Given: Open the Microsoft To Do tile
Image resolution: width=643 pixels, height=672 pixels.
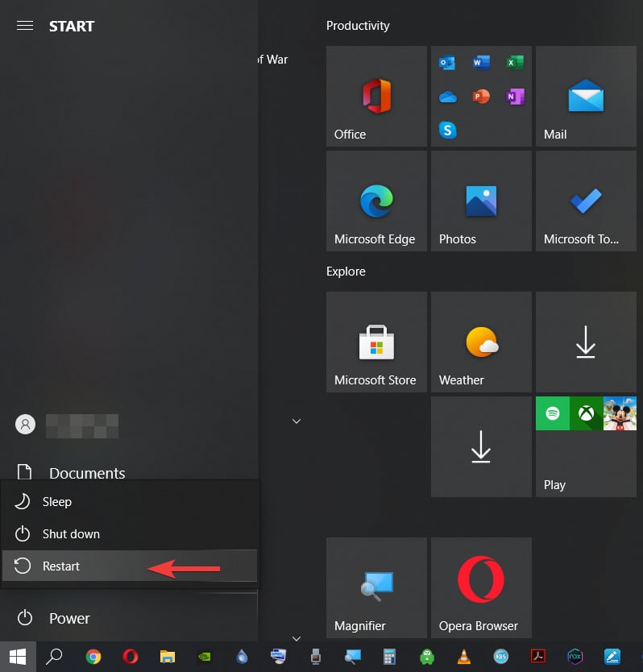Looking at the screenshot, I should (x=586, y=201).
